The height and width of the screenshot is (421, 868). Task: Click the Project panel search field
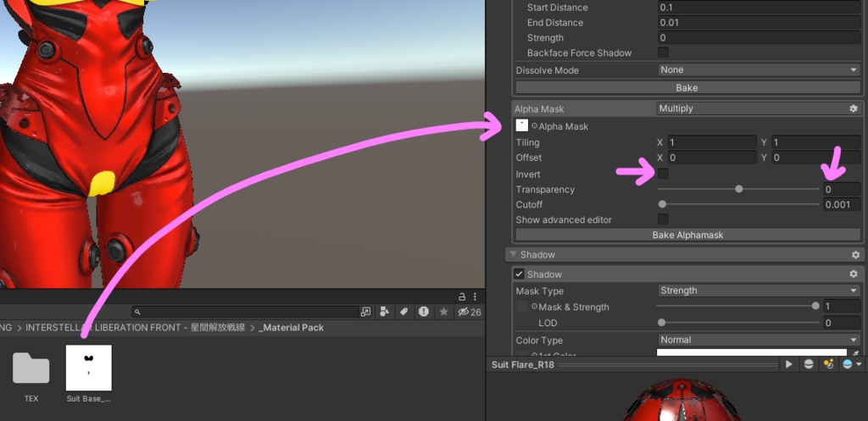(x=245, y=312)
